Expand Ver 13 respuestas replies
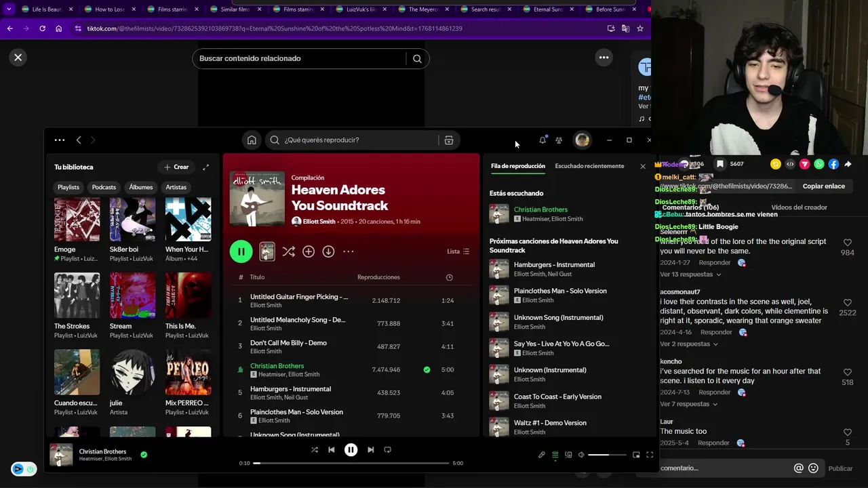The height and width of the screenshot is (488, 868). coord(690,274)
